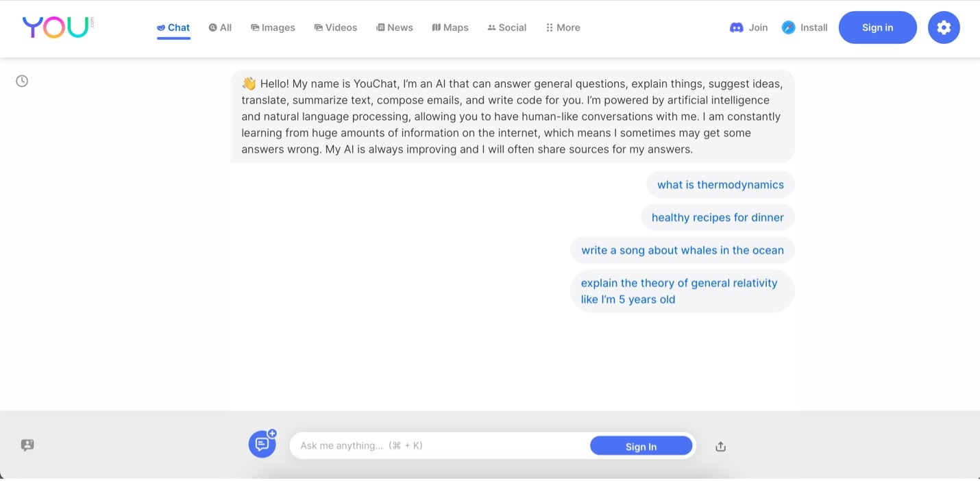Image resolution: width=980 pixels, height=481 pixels.
Task: Click the YOU.com logo
Action: pyautogui.click(x=58, y=27)
